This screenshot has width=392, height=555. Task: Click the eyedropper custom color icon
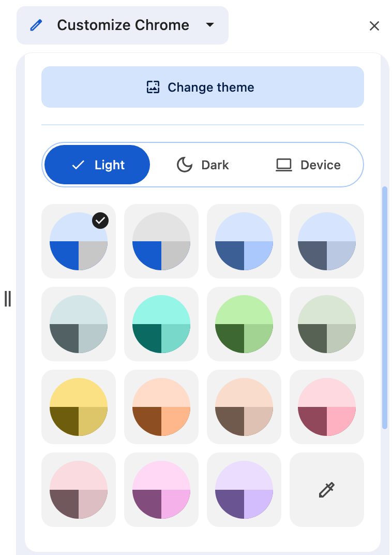click(327, 490)
